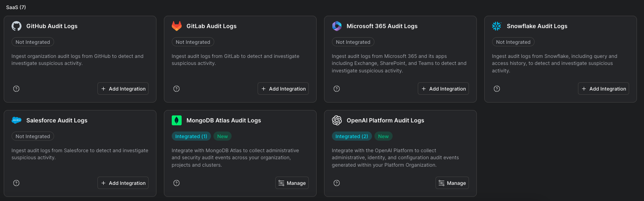This screenshot has height=201, width=644.
Task: Open help icon on GitLab card
Action: click(177, 89)
